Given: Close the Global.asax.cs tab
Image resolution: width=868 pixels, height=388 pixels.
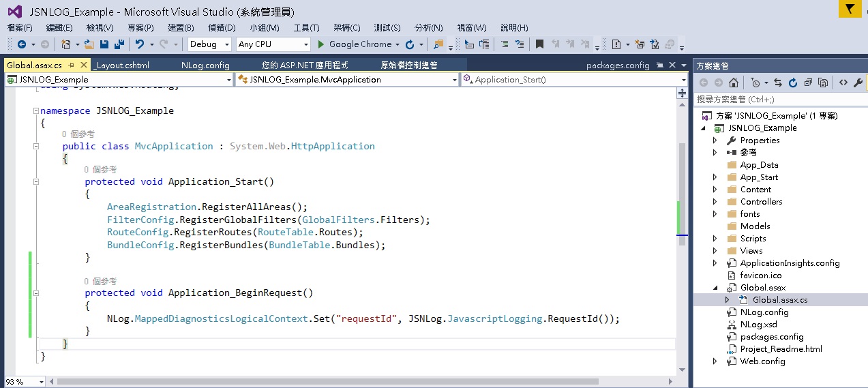Looking at the screenshot, I should pos(84,65).
